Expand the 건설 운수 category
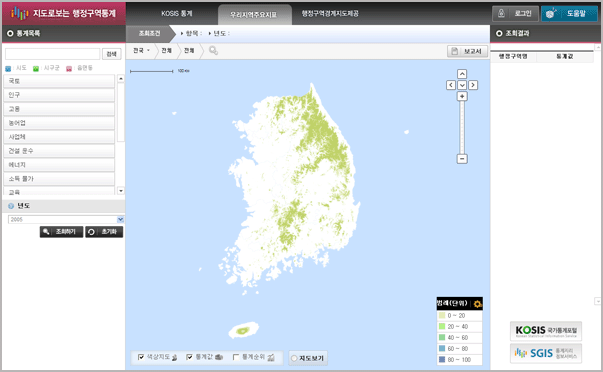The width and height of the screenshot is (603, 372). [59, 151]
